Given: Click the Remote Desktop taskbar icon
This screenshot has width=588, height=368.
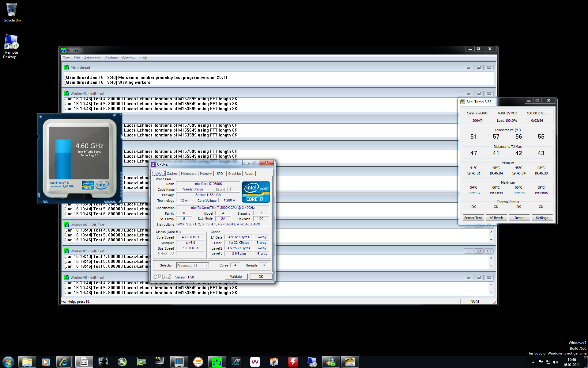Looking at the screenshot, I should [312, 362].
